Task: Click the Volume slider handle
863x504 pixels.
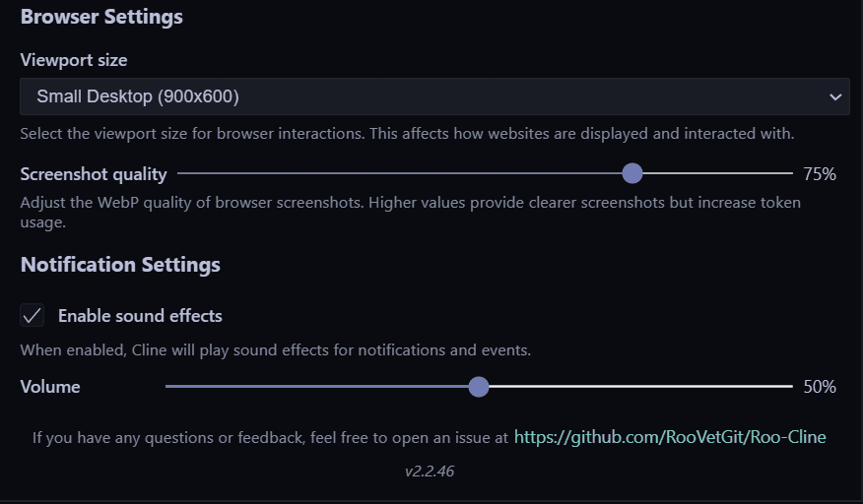Action: [x=479, y=387]
